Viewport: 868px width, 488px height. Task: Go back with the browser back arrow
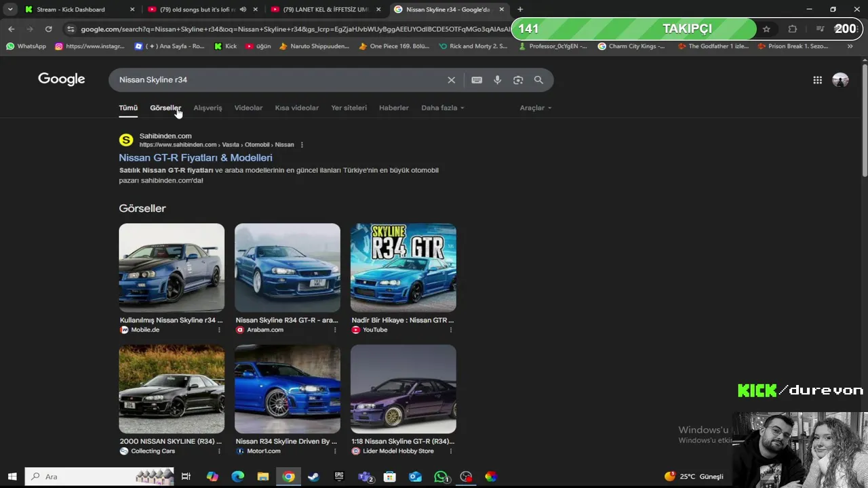(x=11, y=29)
